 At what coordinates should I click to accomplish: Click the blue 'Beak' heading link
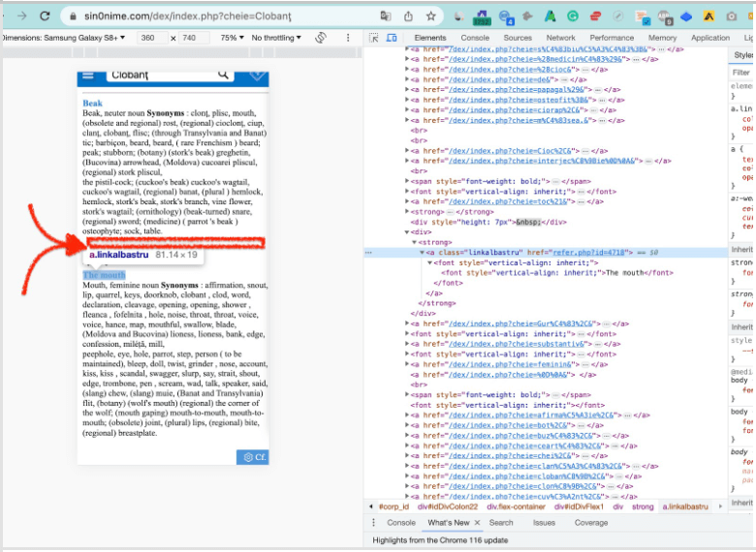(x=92, y=104)
